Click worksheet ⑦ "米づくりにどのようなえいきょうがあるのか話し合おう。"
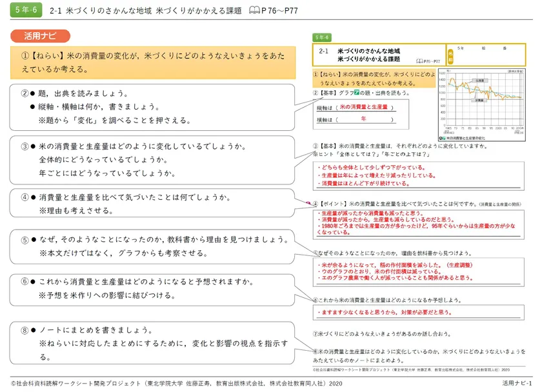The width and height of the screenshot is (542, 392). click(x=382, y=334)
